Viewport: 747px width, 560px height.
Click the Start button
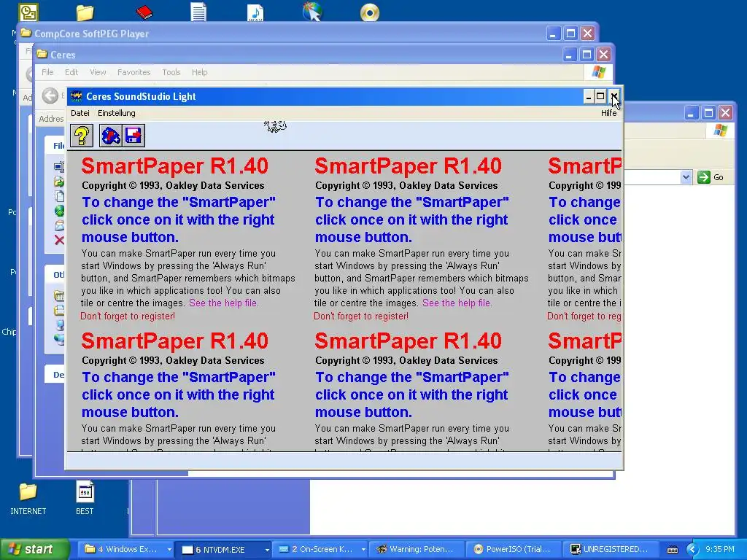[34, 549]
